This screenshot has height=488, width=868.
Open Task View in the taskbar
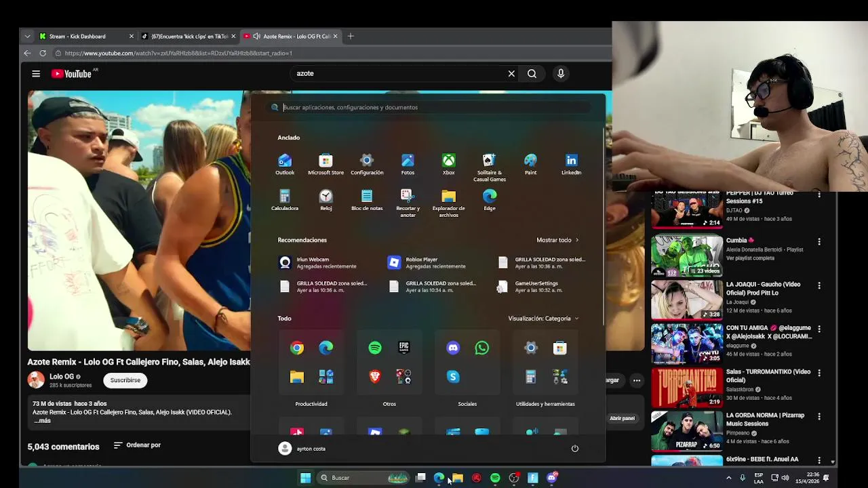point(420,478)
